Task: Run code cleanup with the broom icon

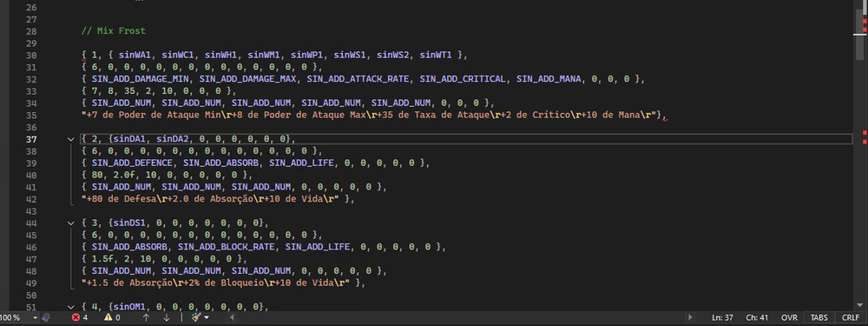Action: pyautogui.click(x=196, y=317)
